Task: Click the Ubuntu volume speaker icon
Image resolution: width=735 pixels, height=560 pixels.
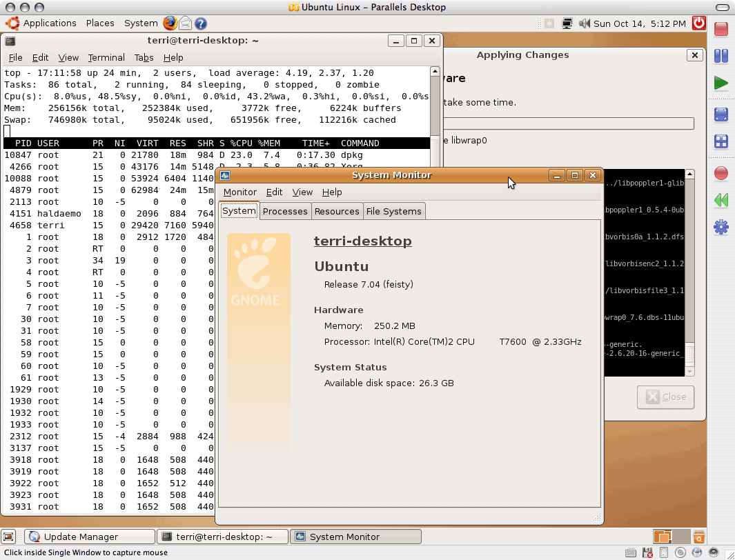Action: coord(585,23)
